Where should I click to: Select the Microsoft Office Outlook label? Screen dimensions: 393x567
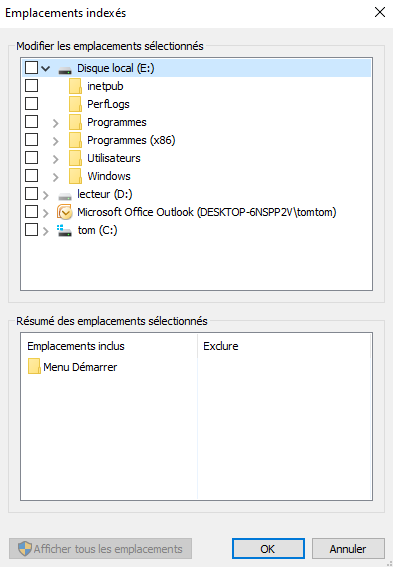[x=207, y=212]
